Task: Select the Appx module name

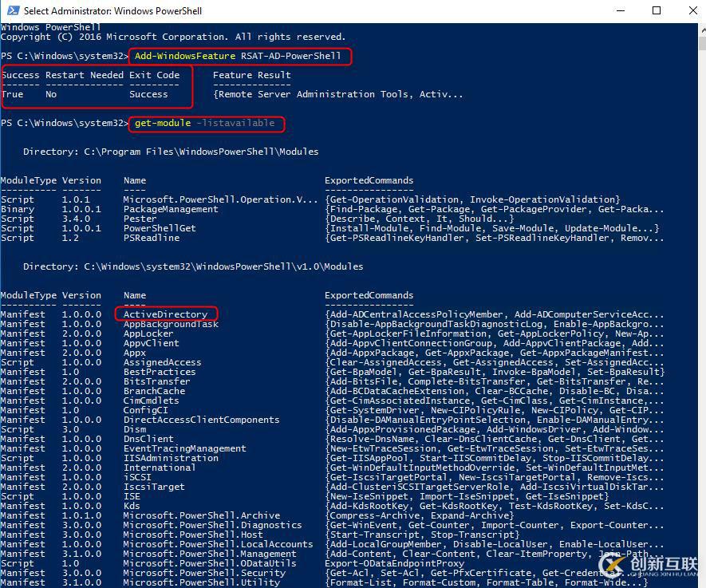Action: point(134,353)
